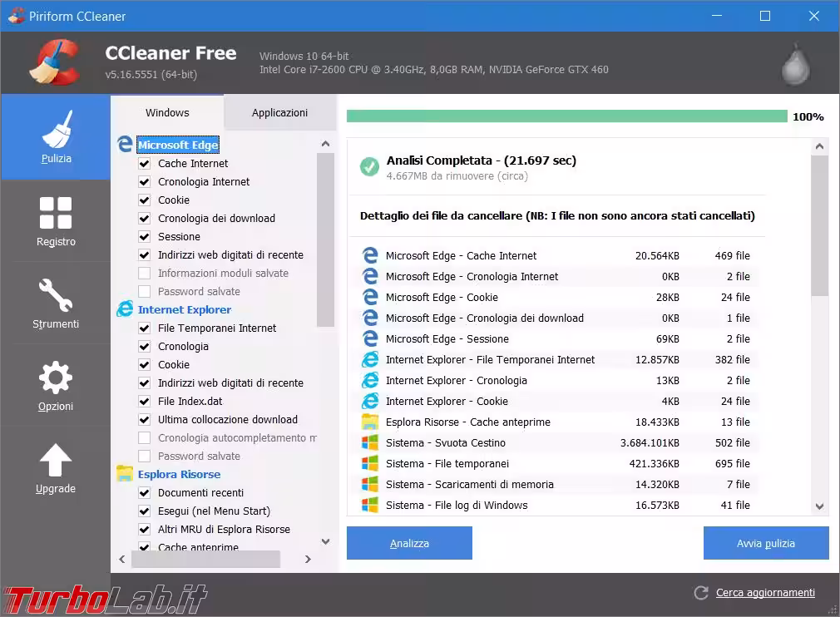Viewport: 840px width, 617px height.
Task: Click the Esplora Risorse folder icon in the tree
Action: point(125,474)
